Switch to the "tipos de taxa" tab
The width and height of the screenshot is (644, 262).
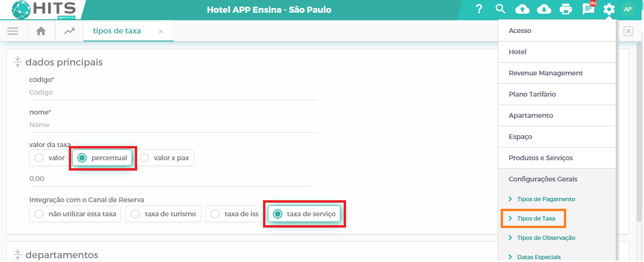tap(117, 31)
